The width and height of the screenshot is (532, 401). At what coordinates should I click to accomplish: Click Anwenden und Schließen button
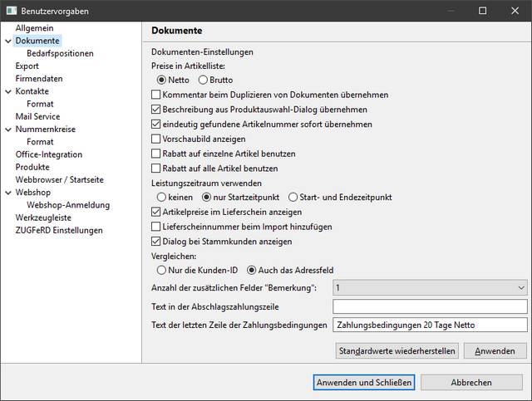tap(363, 383)
